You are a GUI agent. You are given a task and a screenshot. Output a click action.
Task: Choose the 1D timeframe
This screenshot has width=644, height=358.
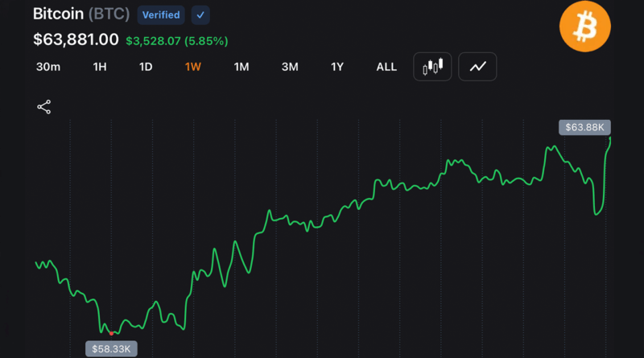146,67
